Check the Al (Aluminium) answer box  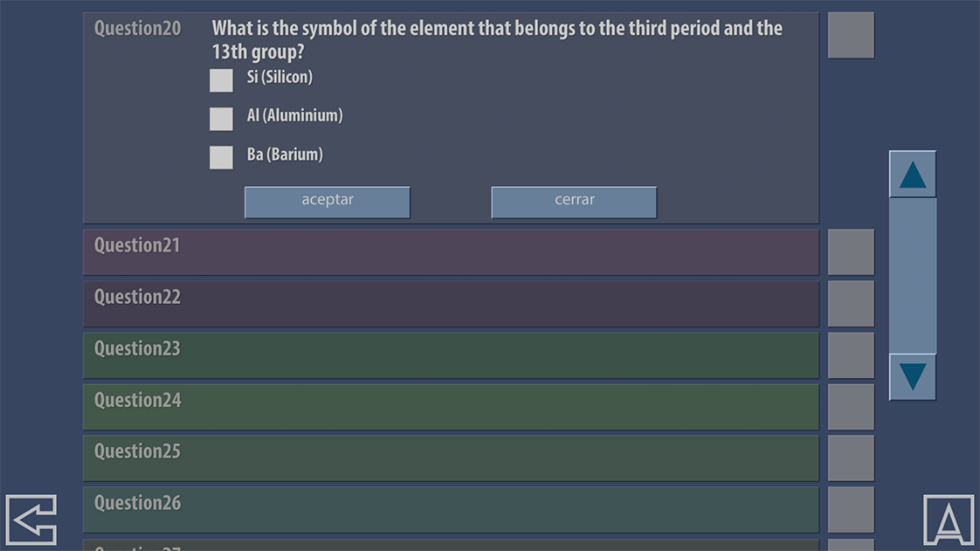221,119
